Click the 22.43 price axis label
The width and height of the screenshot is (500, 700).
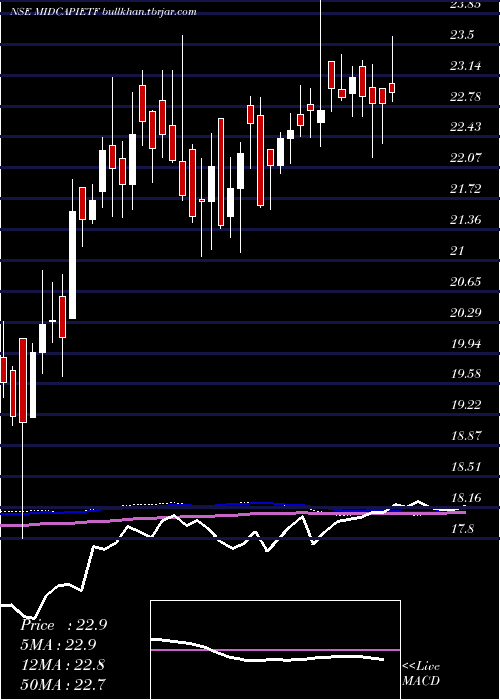(x=466, y=127)
